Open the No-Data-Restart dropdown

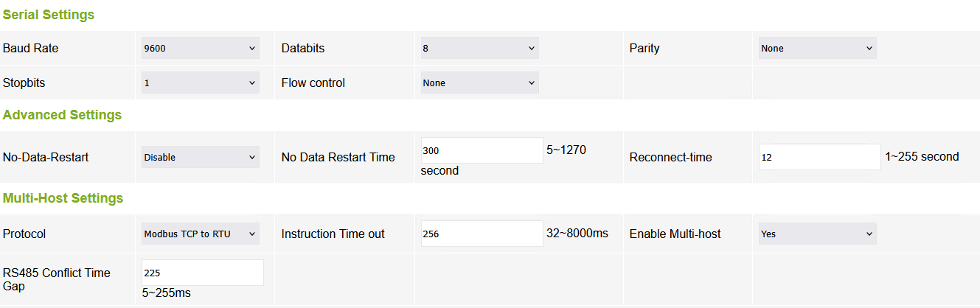coord(200,157)
